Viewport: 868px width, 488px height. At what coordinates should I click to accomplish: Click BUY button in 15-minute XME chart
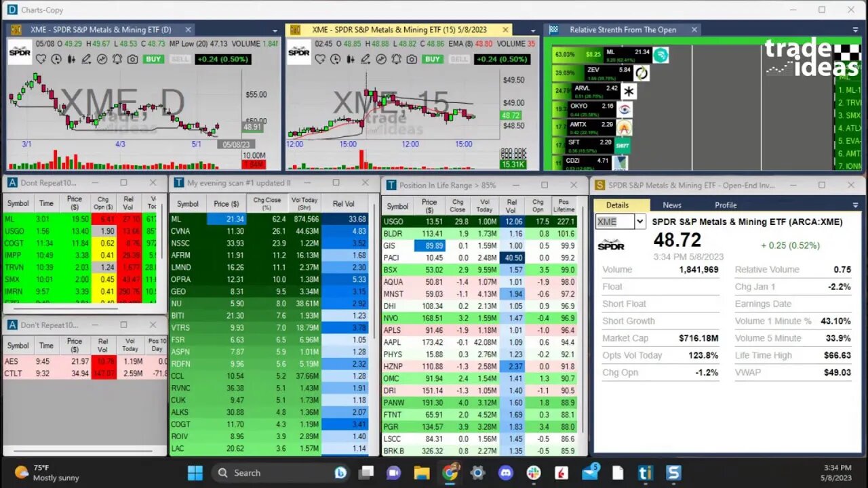433,59
